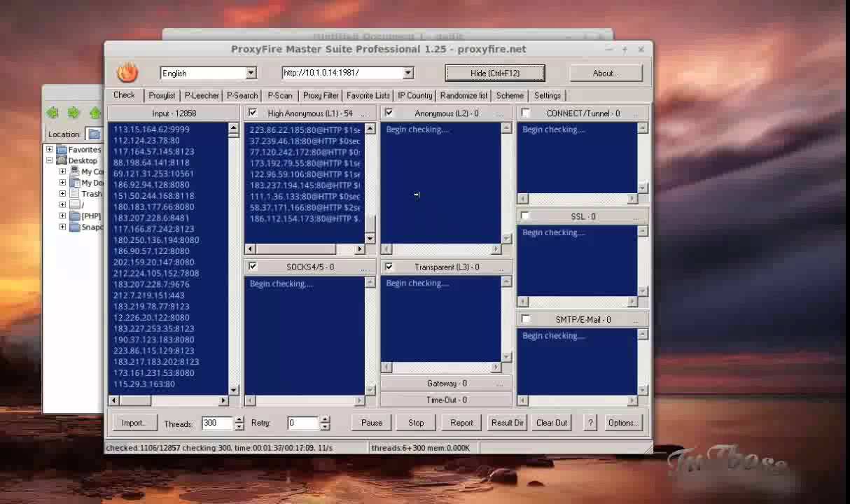
Task: Expand the Snap folder tree node
Action: pyautogui.click(x=63, y=227)
